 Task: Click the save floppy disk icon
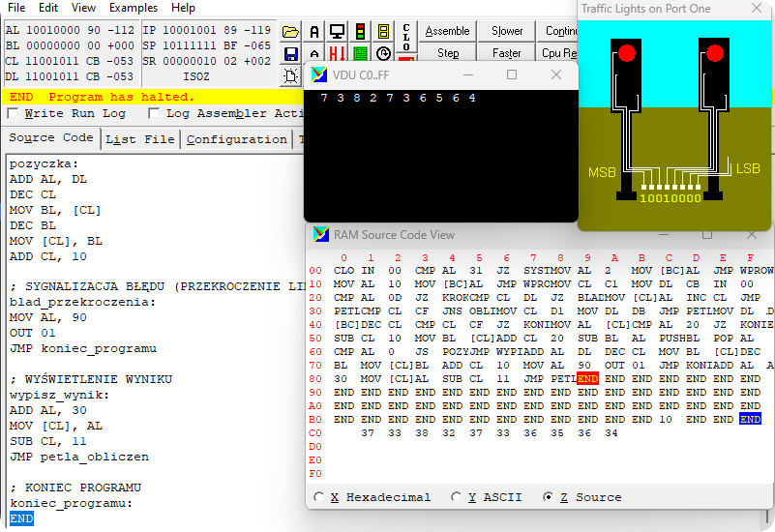(291, 53)
